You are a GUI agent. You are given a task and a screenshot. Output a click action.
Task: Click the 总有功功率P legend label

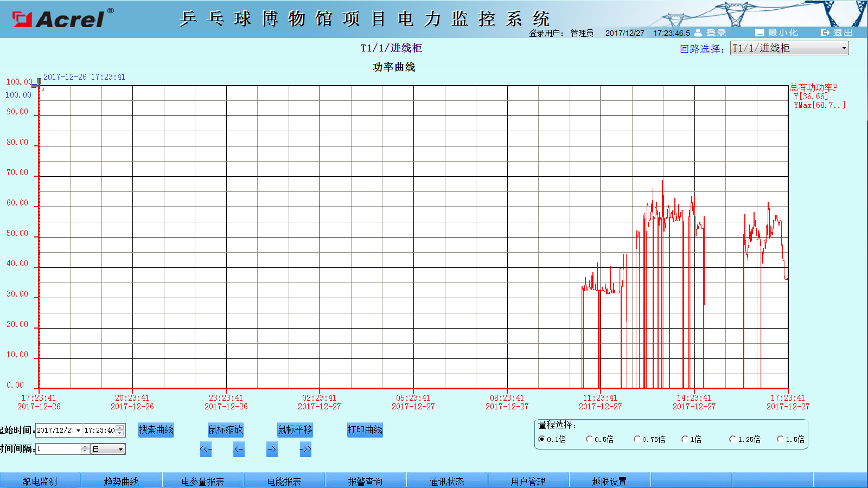coord(814,87)
